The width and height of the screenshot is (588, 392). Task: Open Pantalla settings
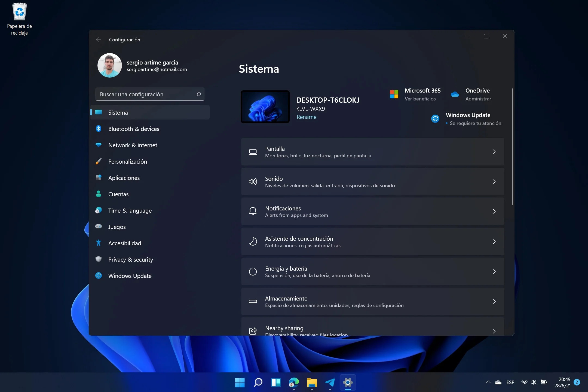point(372,152)
